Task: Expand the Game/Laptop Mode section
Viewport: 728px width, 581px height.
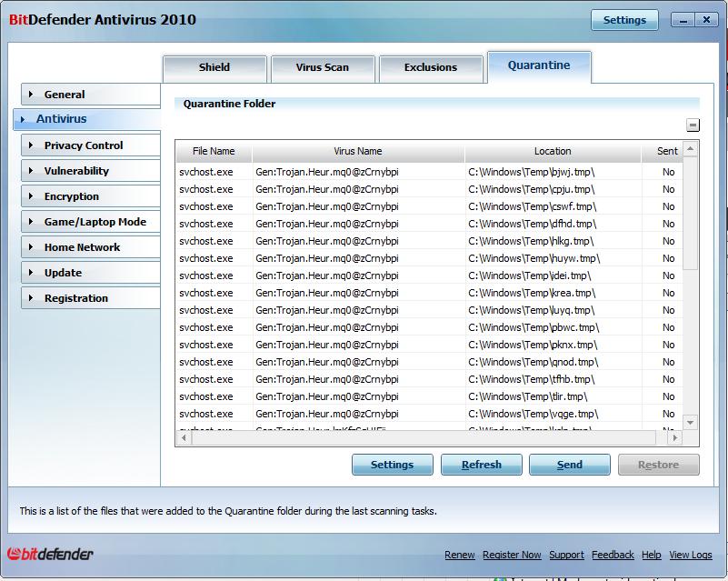Action: [91, 222]
